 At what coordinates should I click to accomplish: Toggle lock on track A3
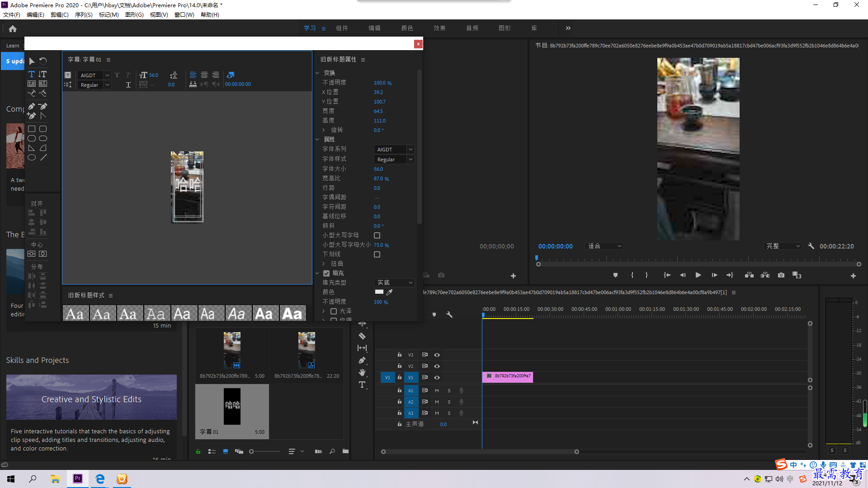(x=400, y=413)
